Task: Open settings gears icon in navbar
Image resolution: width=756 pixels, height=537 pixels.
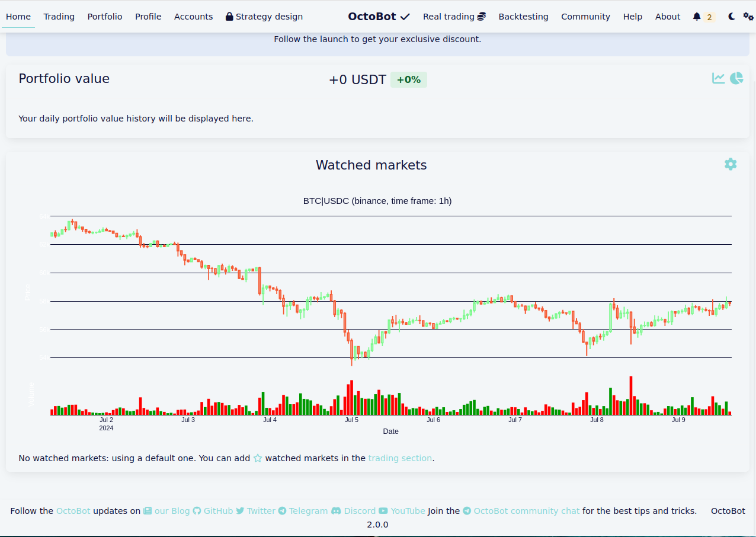Action: coord(748,17)
